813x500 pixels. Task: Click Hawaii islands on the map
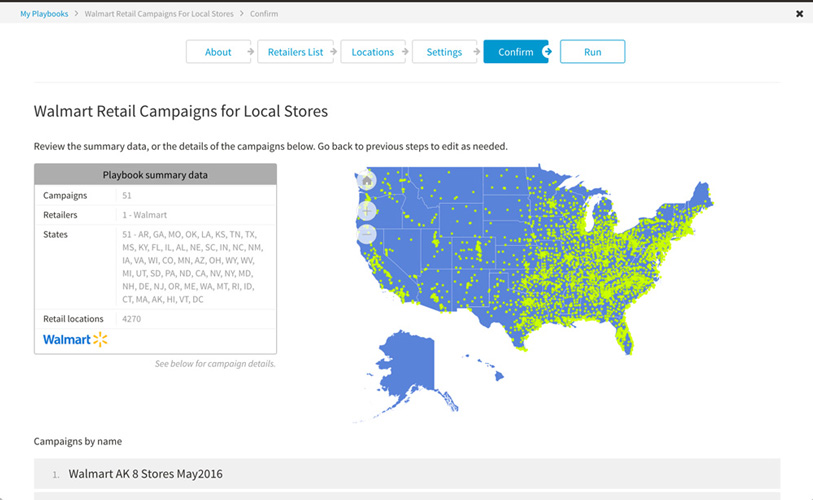[x=485, y=368]
